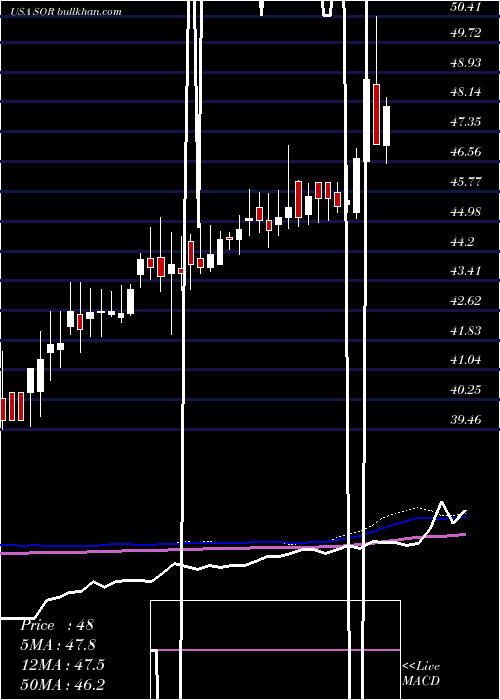Click the 46.56 price axis label
The image size is (500, 700).
coord(466,152)
